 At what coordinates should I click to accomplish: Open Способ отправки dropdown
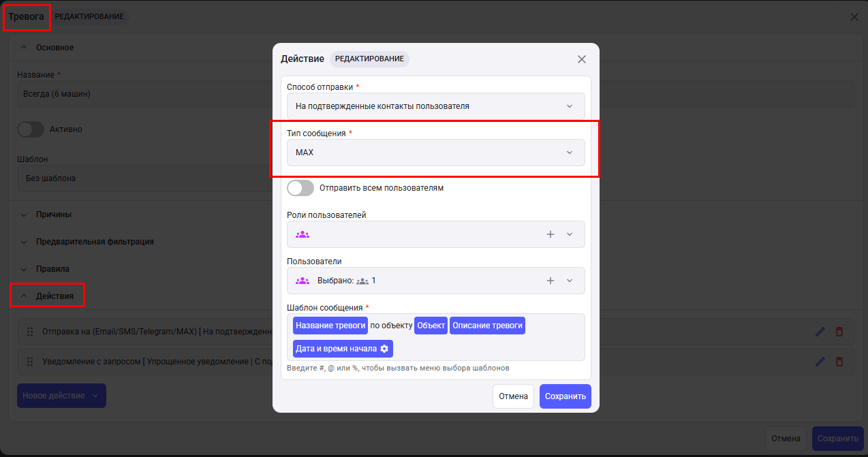point(435,106)
